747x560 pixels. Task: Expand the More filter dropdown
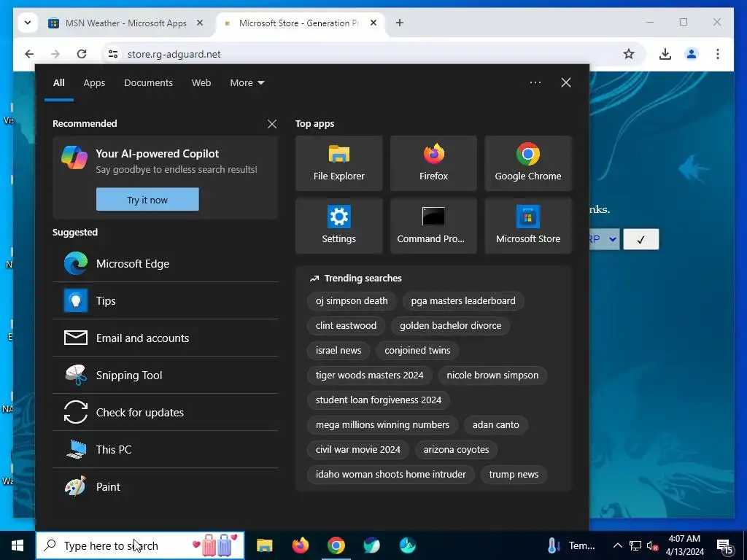pos(247,83)
